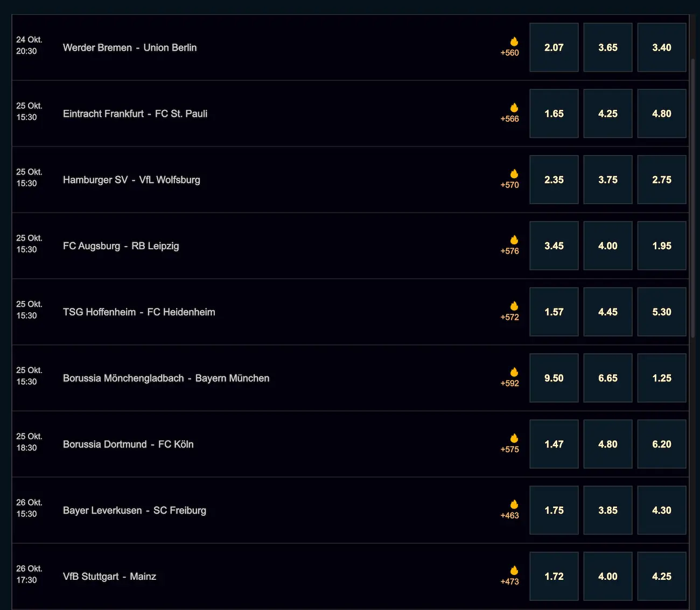Open the VfB Stuttgart - Mainz match
Screen dimensions: 700x610
pyautogui.click(x=109, y=577)
